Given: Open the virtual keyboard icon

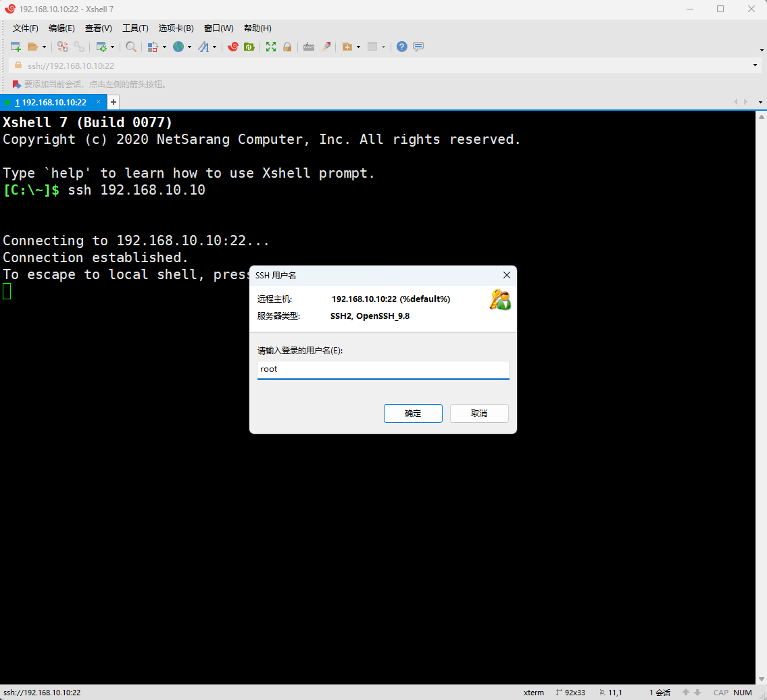Looking at the screenshot, I should click(x=309, y=47).
